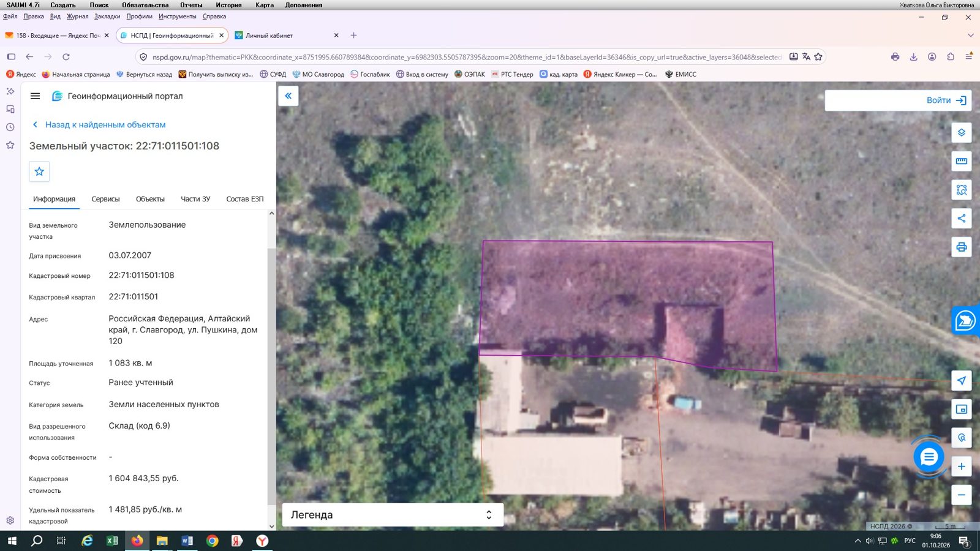The image size is (980, 551).
Task: Open the Состав ЕЗП tab
Action: (245, 199)
